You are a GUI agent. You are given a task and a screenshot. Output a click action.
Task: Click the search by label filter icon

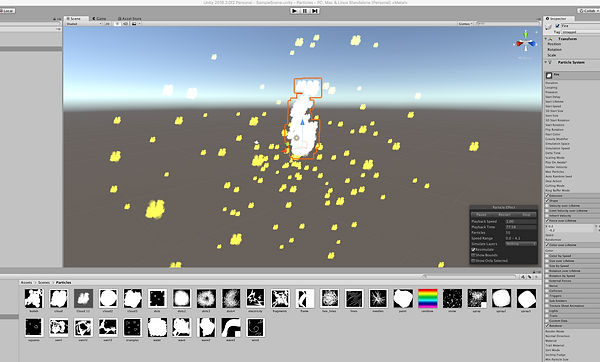coord(530,276)
